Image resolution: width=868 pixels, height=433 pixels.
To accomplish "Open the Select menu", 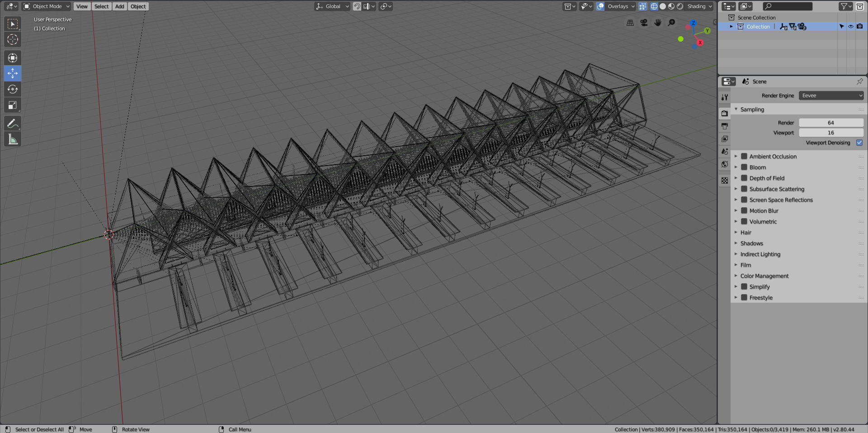I will [101, 6].
